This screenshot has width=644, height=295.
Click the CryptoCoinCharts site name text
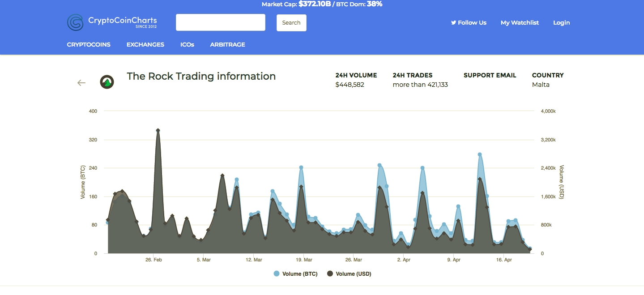click(x=122, y=21)
